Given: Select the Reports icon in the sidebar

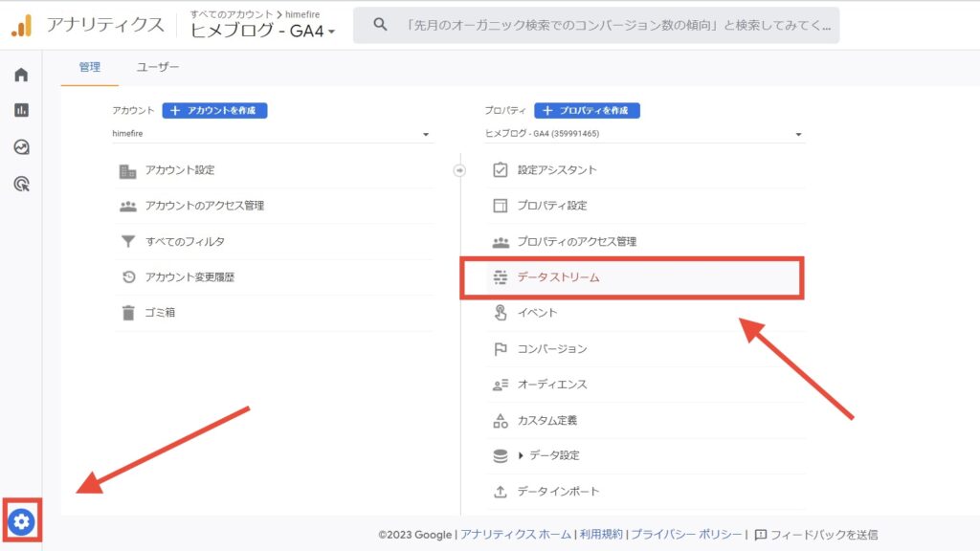Looking at the screenshot, I should [19, 110].
